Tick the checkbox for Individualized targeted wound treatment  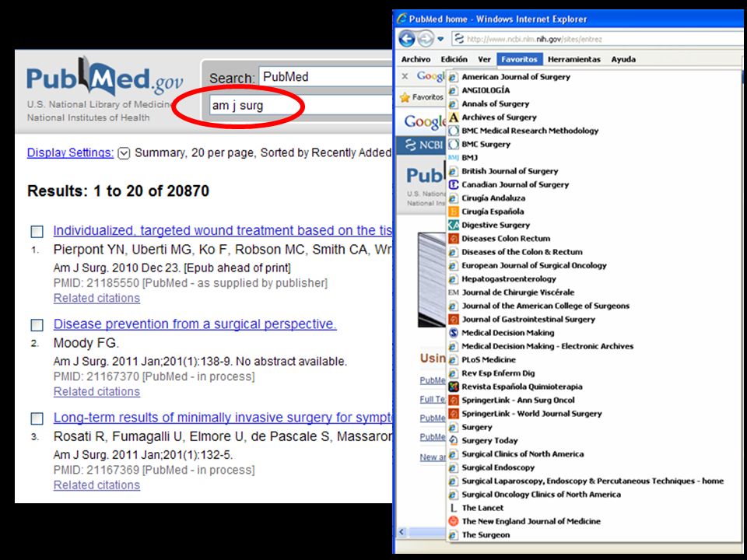click(37, 232)
